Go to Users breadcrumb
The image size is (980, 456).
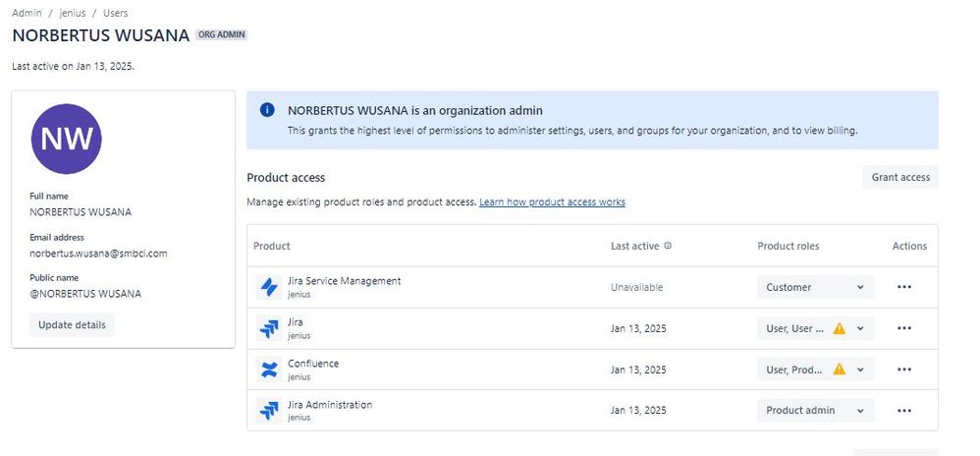point(116,13)
